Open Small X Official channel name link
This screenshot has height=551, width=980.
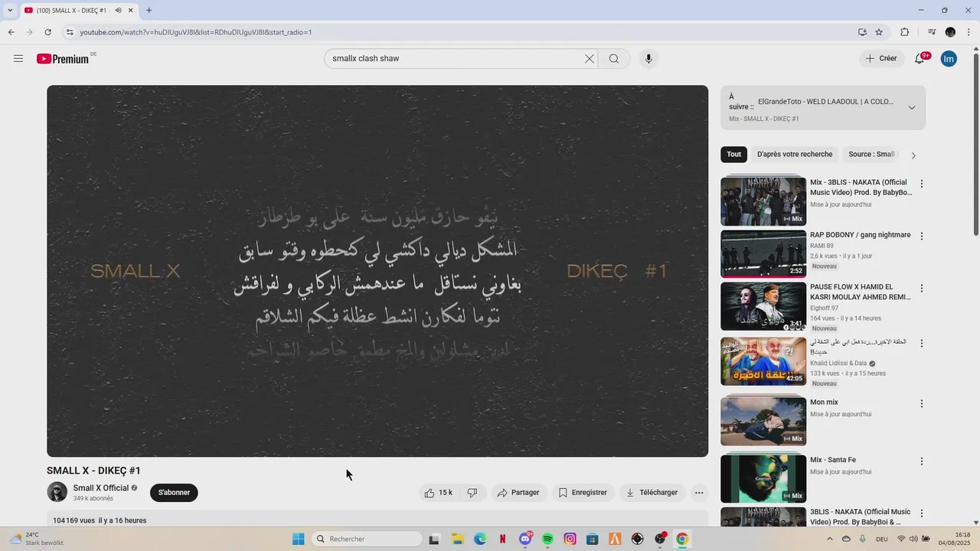click(x=101, y=488)
